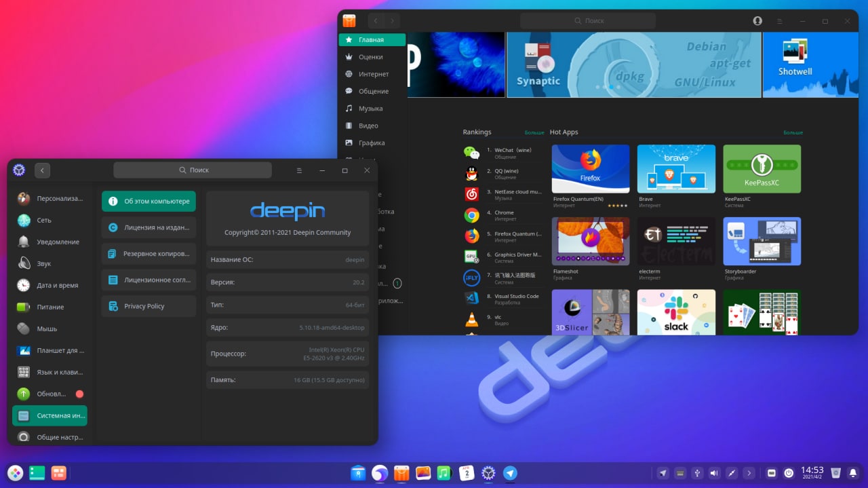Select Системная ин... in settings sidebar
This screenshot has width=868, height=488.
[50, 415]
